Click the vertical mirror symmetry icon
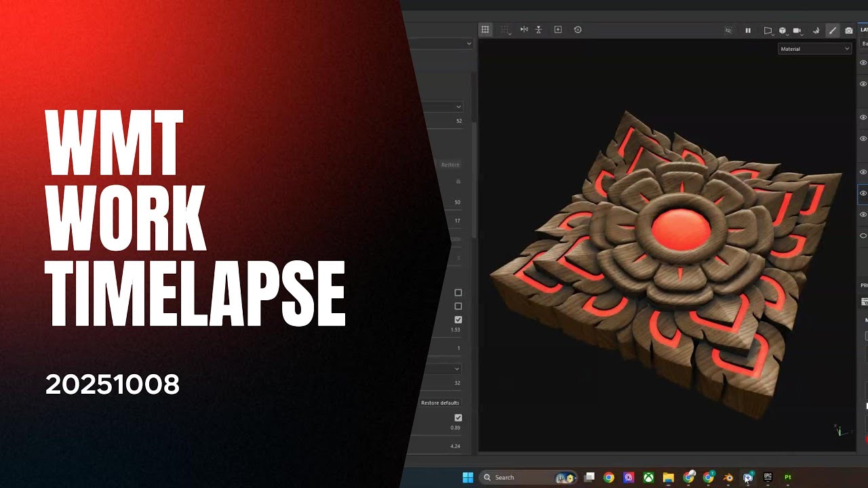Viewport: 868px width, 488px height. (x=538, y=30)
